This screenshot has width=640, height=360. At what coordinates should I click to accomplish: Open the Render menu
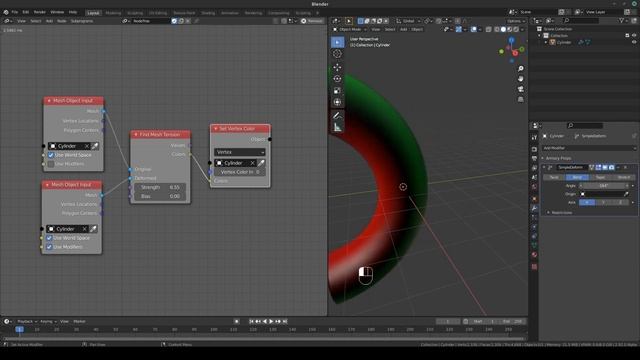[x=40, y=12]
